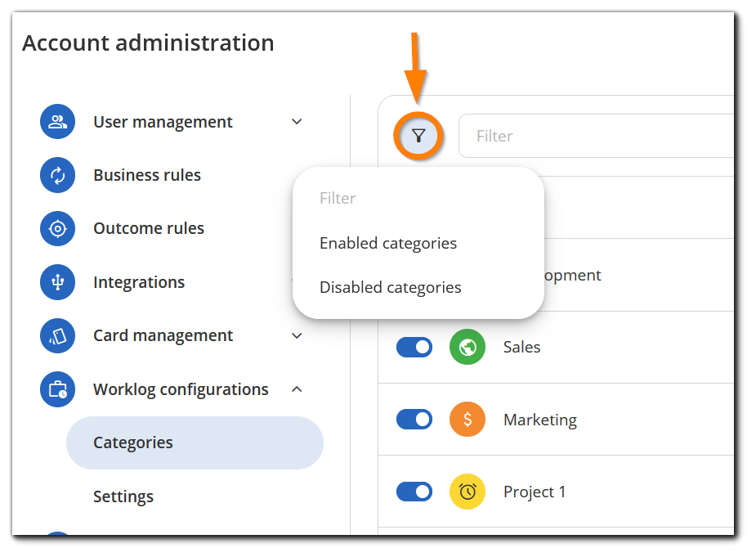Click the User management people icon
756x557 pixels.
[57, 122]
